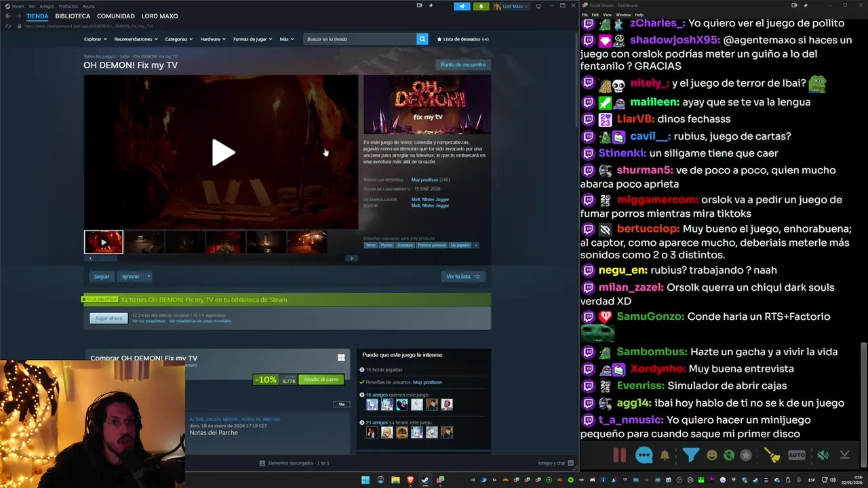The image size is (868, 488).
Task: Pause the Social Stream chat feed
Action: tap(619, 455)
